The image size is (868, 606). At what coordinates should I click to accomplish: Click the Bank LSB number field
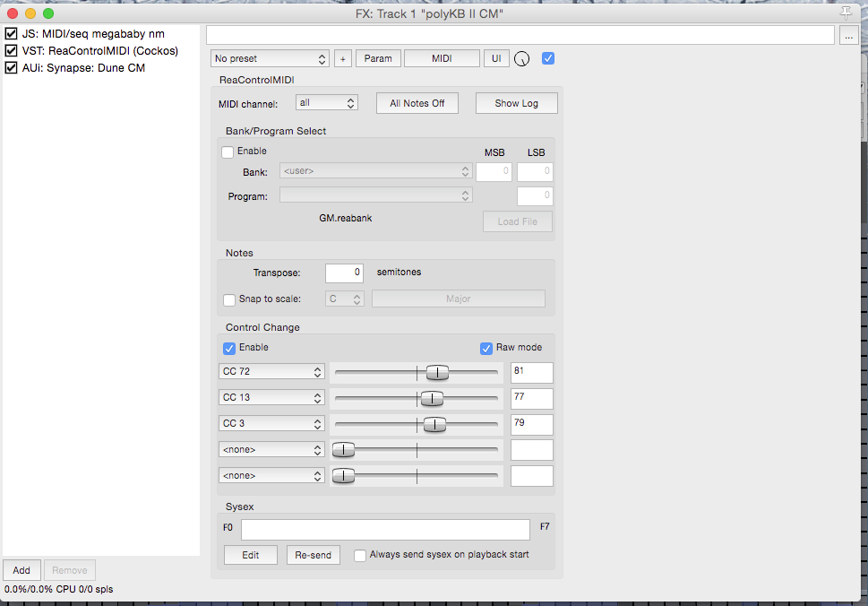click(536, 172)
